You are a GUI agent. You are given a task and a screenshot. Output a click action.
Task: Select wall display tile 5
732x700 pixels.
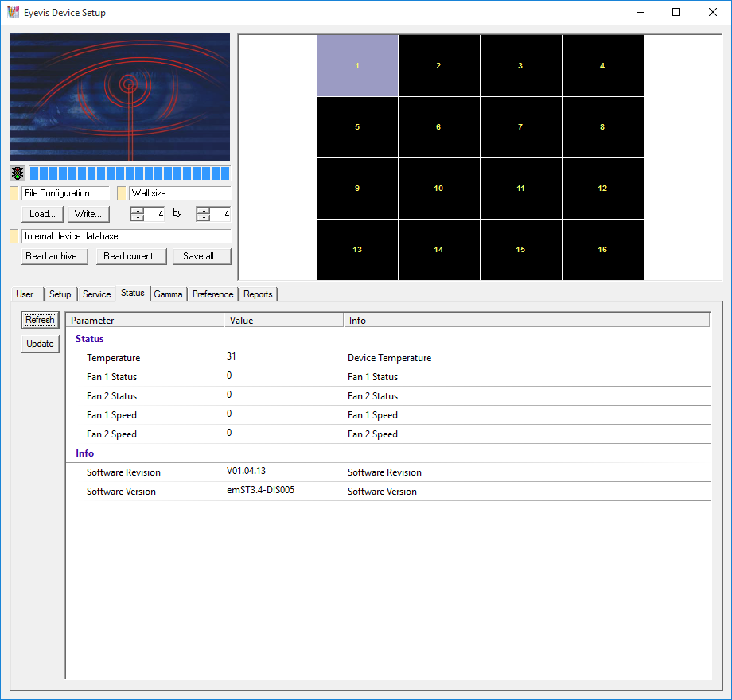coord(357,127)
